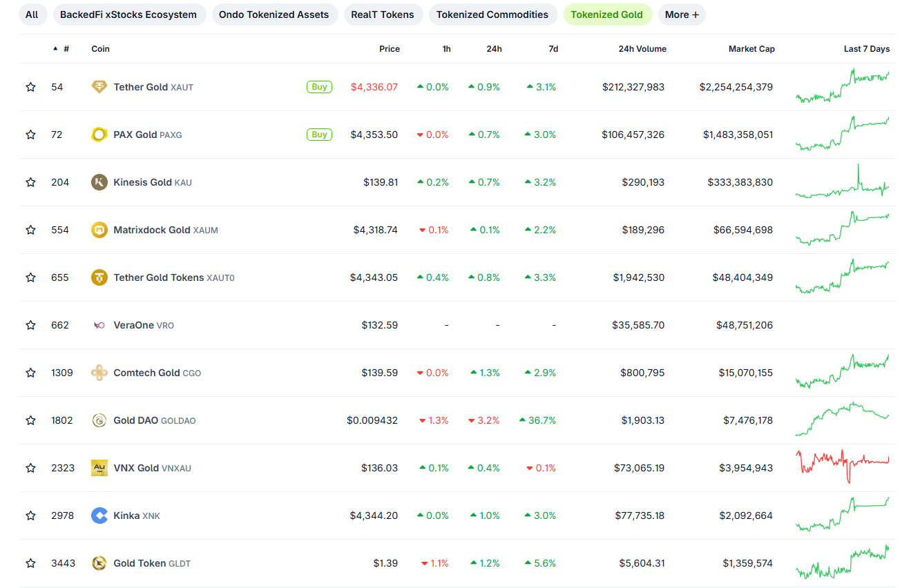Add Gold DAO to watchlist via star

point(30,420)
